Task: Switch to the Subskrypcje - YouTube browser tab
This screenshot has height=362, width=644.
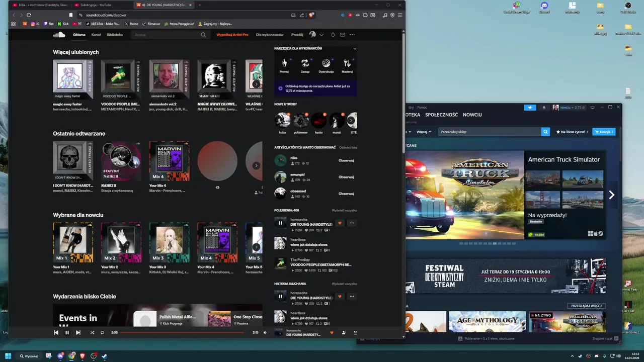Action: pos(95,5)
